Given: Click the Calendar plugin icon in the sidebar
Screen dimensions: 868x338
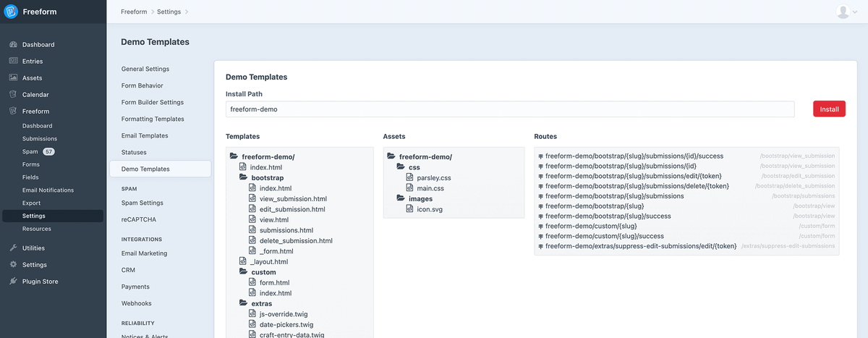Looking at the screenshot, I should point(13,95).
